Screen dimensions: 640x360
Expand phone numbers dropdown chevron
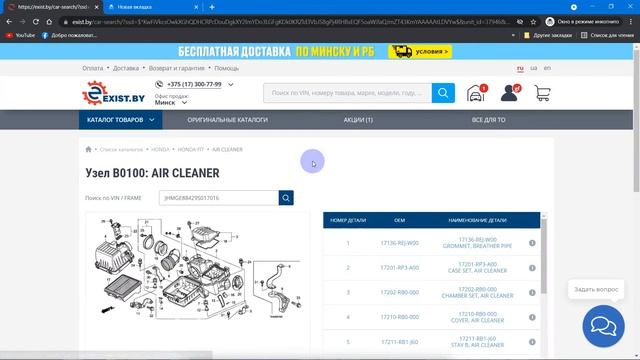click(231, 84)
